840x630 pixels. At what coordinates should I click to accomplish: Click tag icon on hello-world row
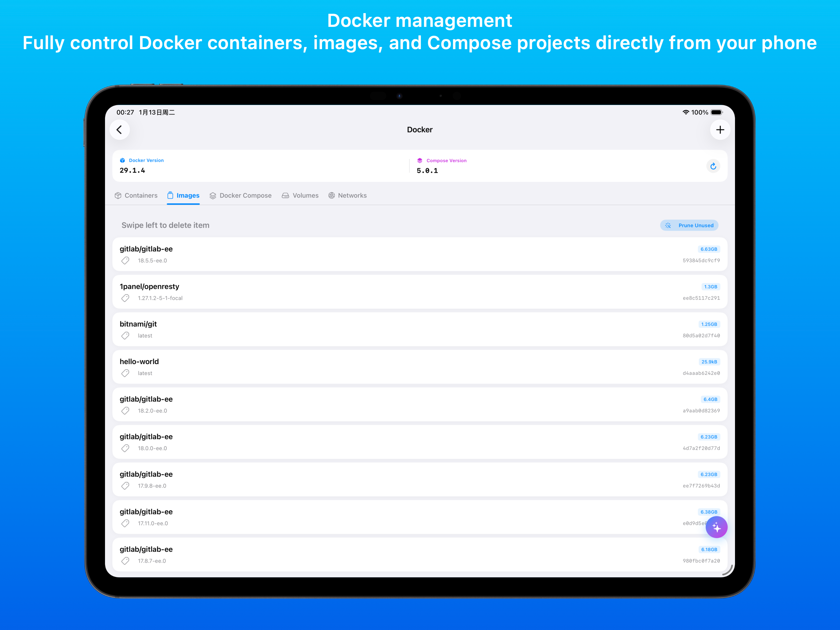125,373
